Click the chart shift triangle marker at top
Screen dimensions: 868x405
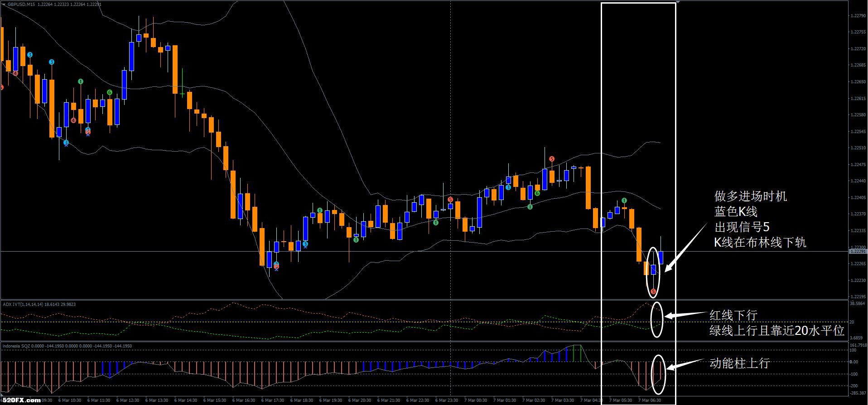pyautogui.click(x=678, y=3)
